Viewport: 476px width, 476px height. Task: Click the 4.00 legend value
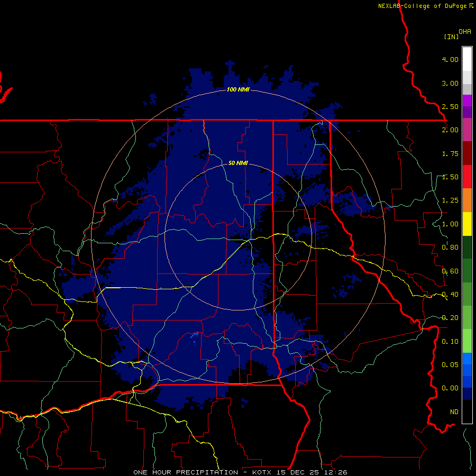450,59
